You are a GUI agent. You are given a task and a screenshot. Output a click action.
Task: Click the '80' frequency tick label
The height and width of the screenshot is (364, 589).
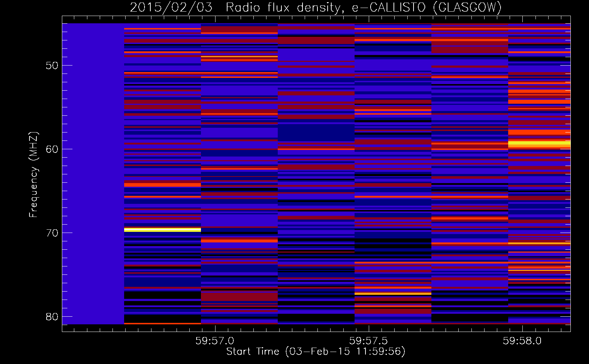[52, 317]
